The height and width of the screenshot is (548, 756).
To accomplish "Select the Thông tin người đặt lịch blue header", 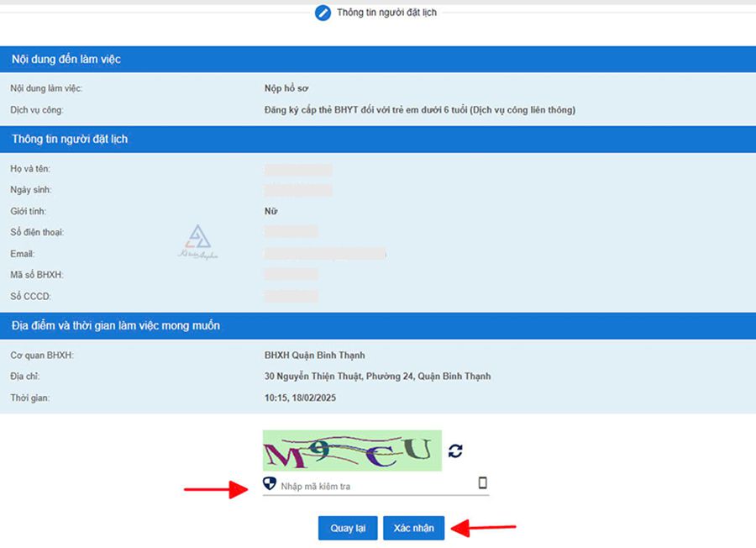I will (x=378, y=140).
